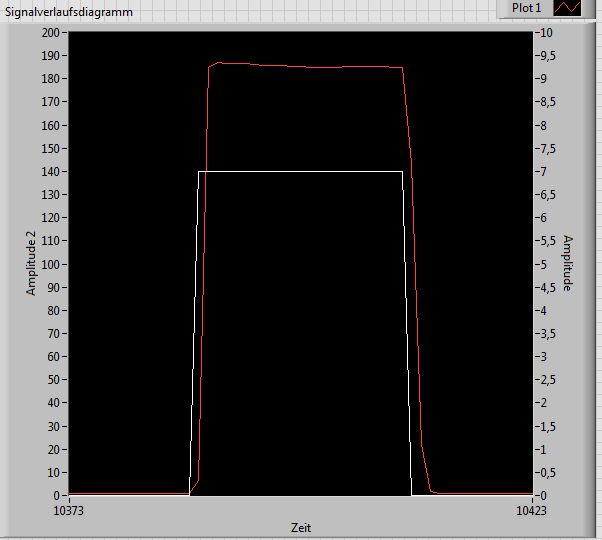Click the Plot 1 legend line sample icon

pyautogui.click(x=567, y=8)
